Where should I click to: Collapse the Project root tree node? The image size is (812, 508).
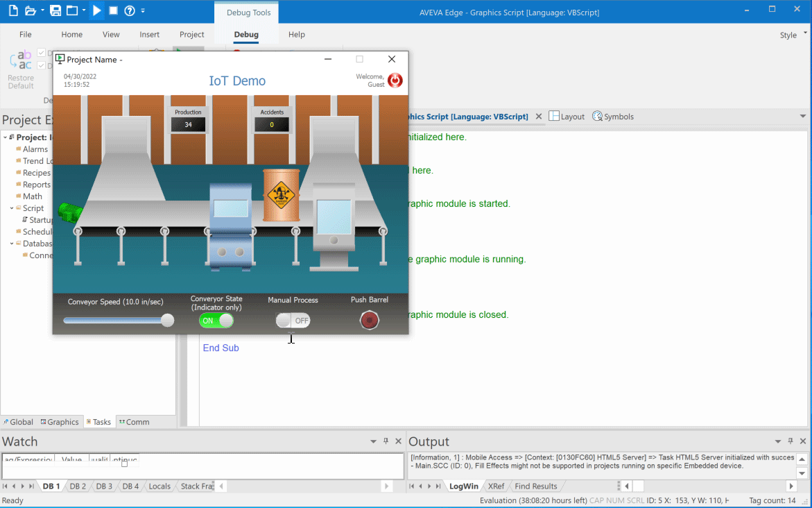point(6,137)
